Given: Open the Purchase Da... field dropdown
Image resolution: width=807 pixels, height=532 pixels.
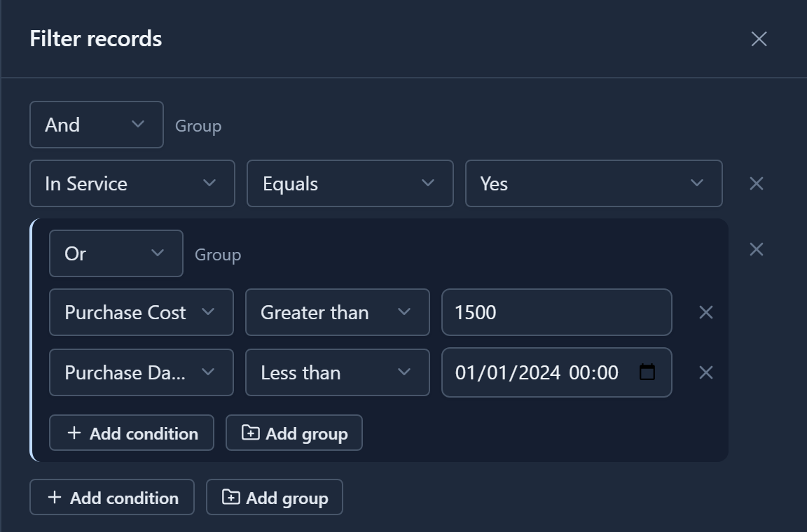Looking at the screenshot, I should tap(142, 372).
